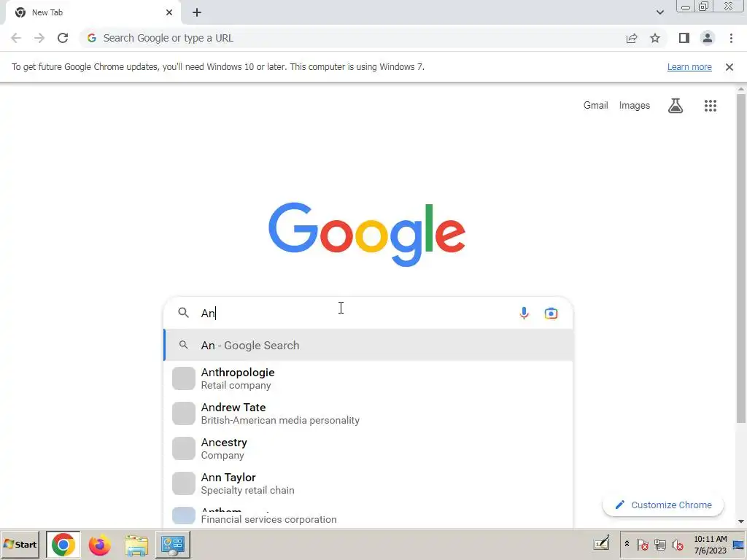Open the Learn more link
The height and width of the screenshot is (560, 747).
point(689,67)
